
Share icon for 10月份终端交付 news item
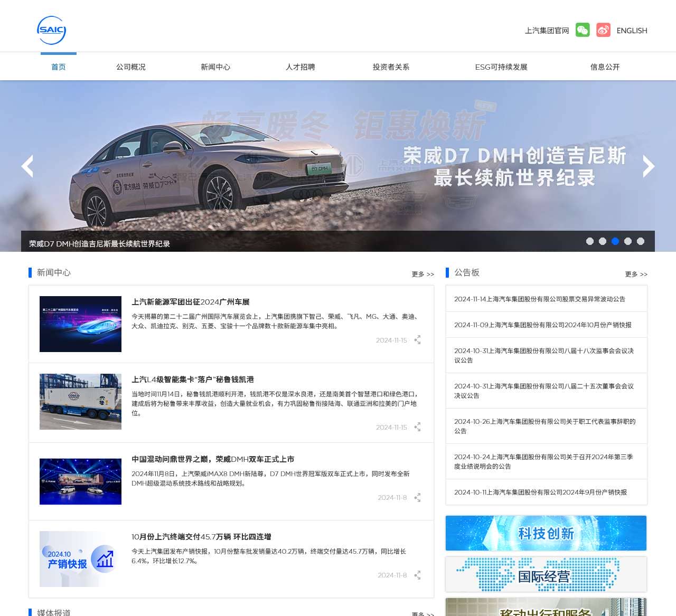point(417,575)
